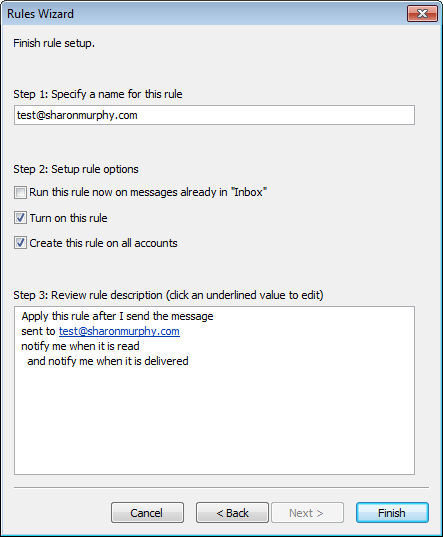Go back with the < Back button
This screenshot has width=443, height=537.
point(232,513)
